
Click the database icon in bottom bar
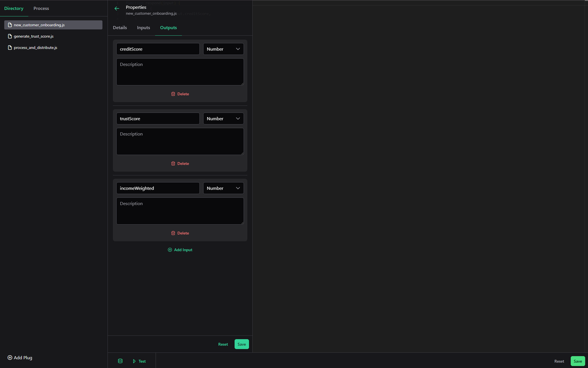120,361
